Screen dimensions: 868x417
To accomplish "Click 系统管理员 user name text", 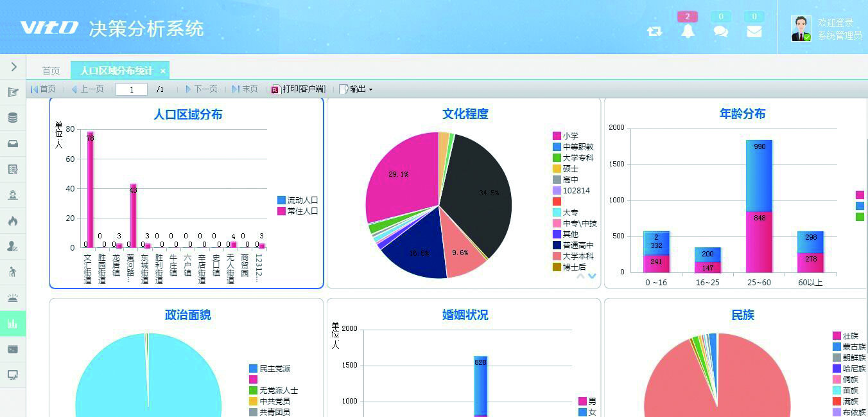I will click(840, 36).
